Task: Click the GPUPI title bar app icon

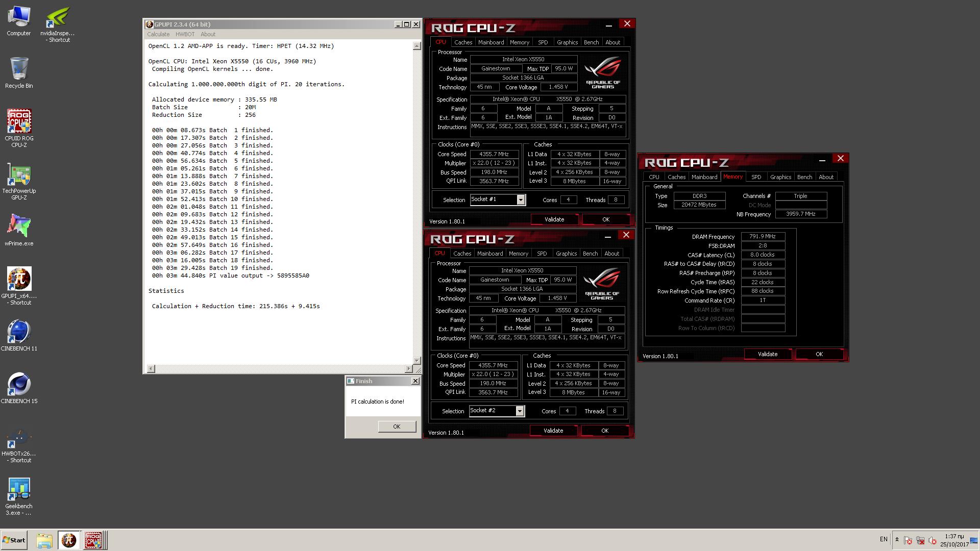Action: point(149,24)
